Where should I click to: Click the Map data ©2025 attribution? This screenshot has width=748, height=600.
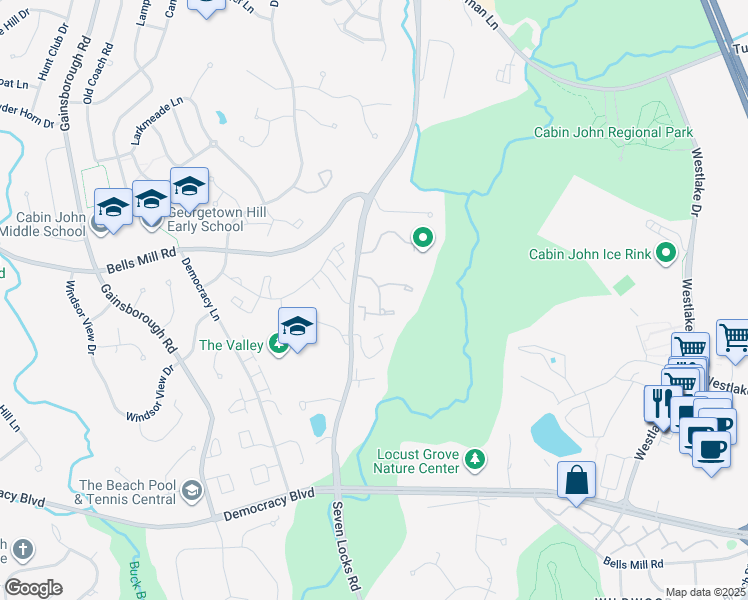[705, 593]
